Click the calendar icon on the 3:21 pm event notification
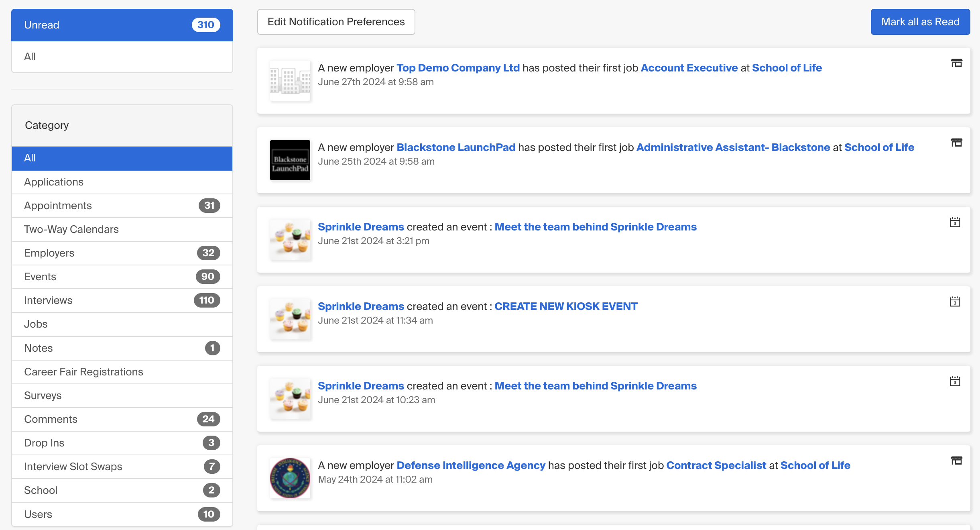The image size is (980, 530). [955, 222]
